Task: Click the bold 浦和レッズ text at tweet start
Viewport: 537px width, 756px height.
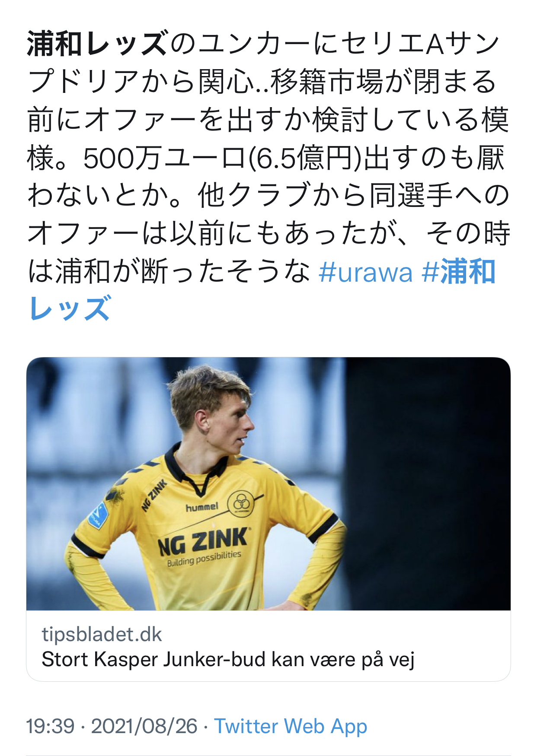Action: (97, 44)
